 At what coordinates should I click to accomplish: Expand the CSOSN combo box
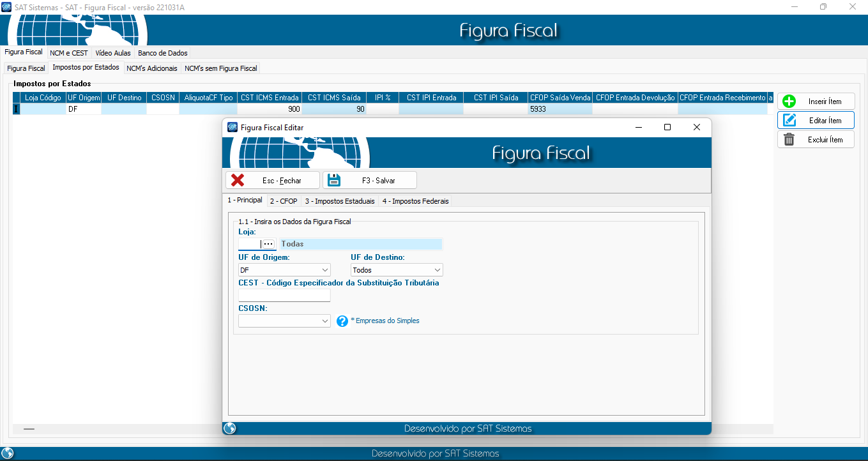click(325, 321)
